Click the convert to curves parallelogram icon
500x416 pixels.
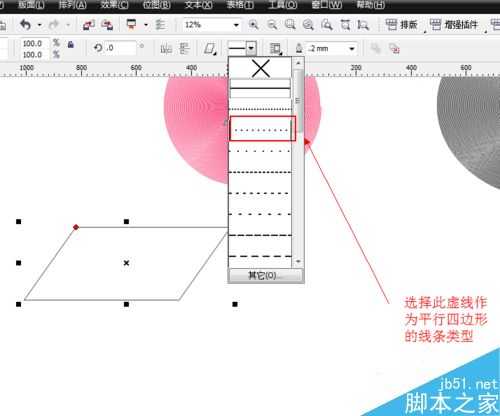pos(210,49)
